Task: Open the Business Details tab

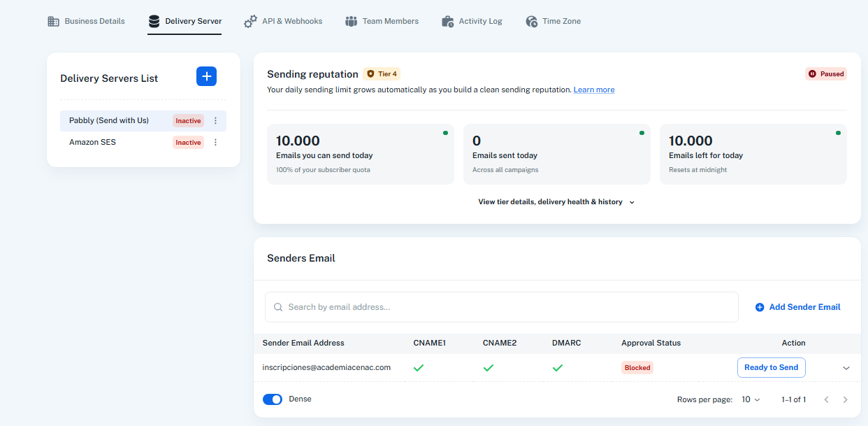Action: pyautogui.click(x=86, y=21)
